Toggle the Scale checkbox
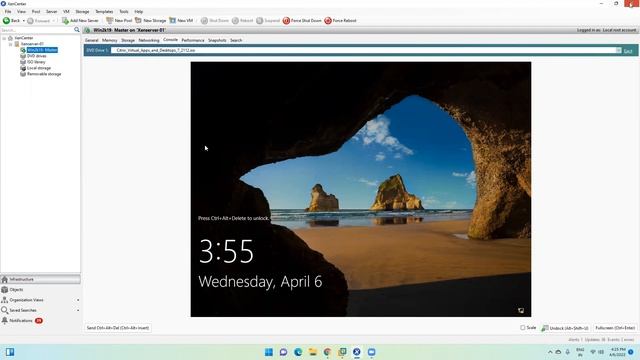This screenshot has height=360, width=640. [x=523, y=328]
